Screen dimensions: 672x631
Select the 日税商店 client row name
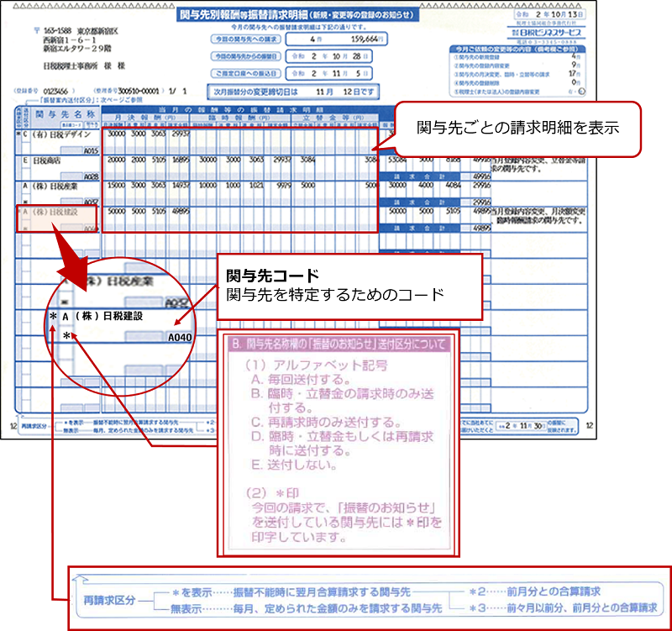pos(47,160)
